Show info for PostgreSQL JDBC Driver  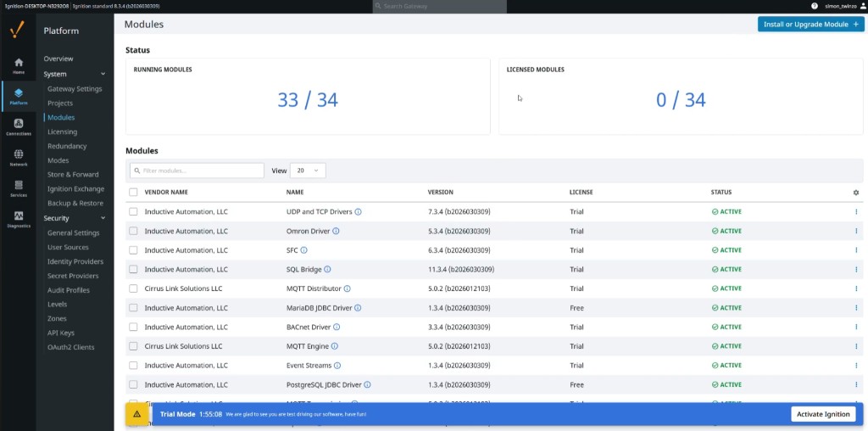pyautogui.click(x=367, y=384)
